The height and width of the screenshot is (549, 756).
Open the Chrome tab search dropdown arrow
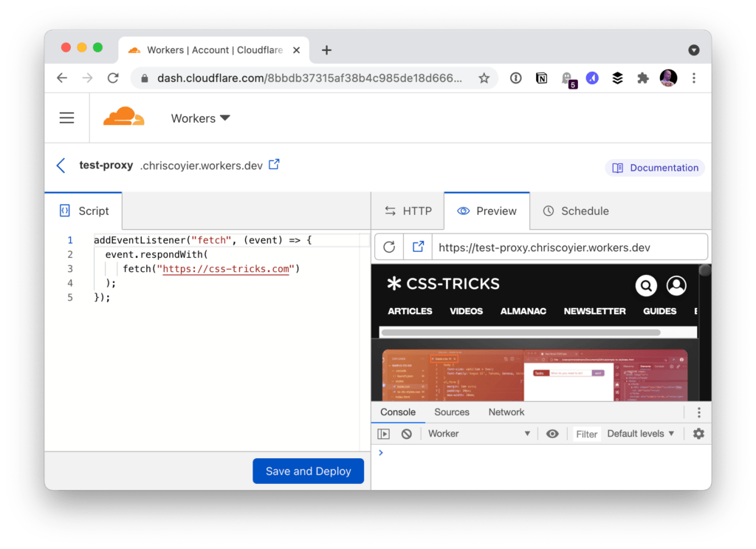click(694, 50)
